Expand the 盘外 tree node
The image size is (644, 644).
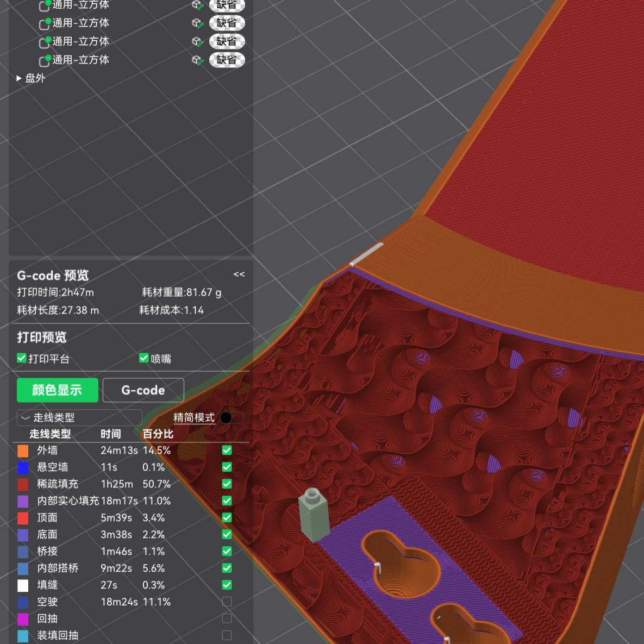[x=20, y=78]
